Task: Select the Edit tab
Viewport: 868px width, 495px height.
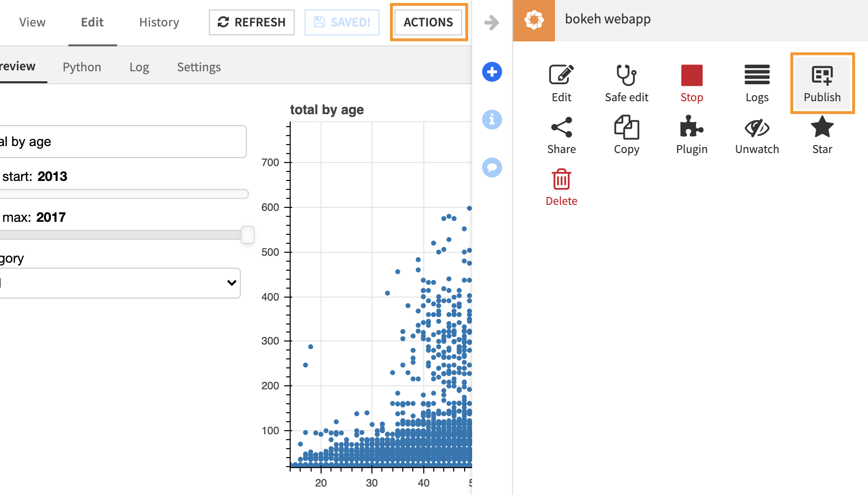Action: pyautogui.click(x=92, y=22)
